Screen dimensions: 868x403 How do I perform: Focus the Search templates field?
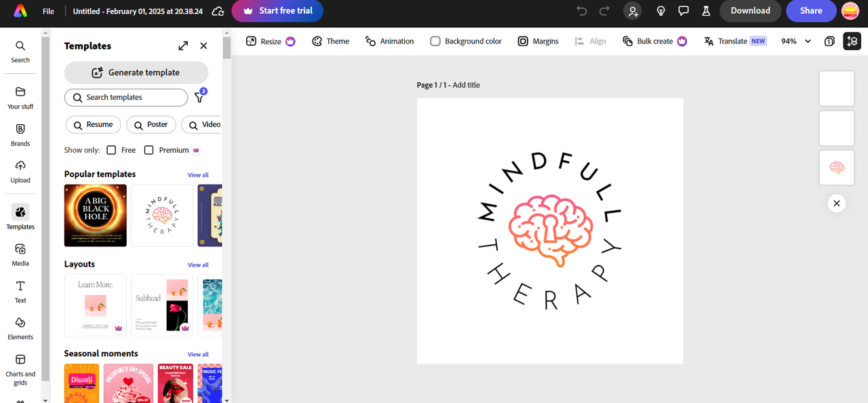pyautogui.click(x=126, y=98)
